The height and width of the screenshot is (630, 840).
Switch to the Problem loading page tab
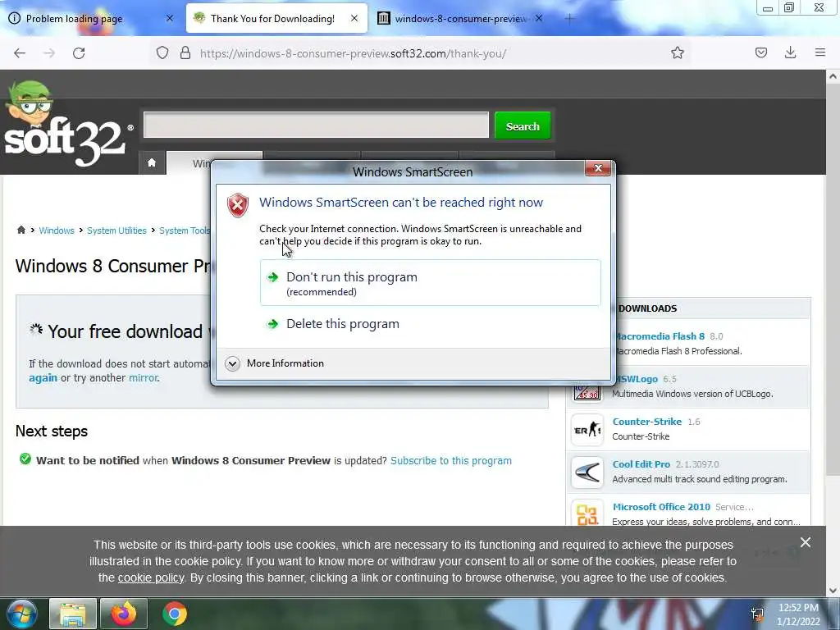click(x=91, y=18)
